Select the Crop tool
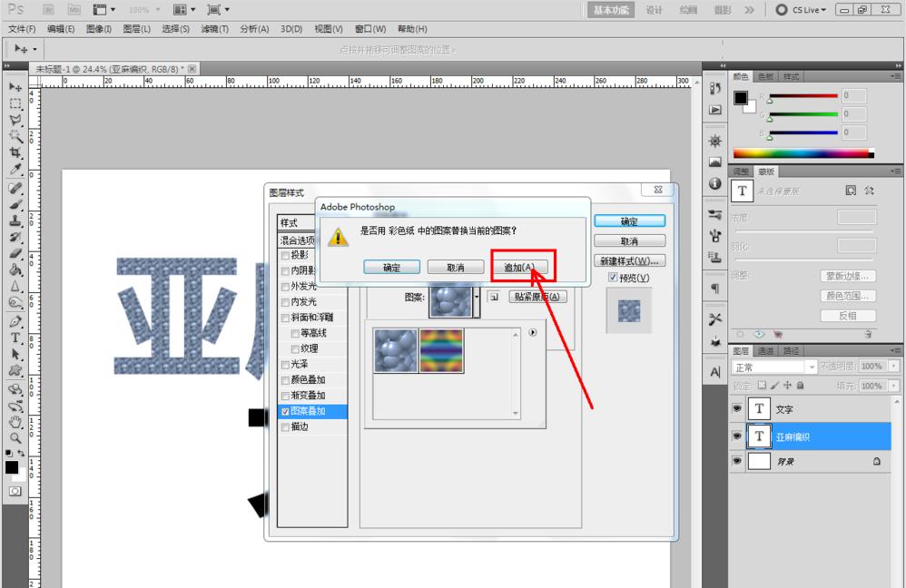 point(13,150)
